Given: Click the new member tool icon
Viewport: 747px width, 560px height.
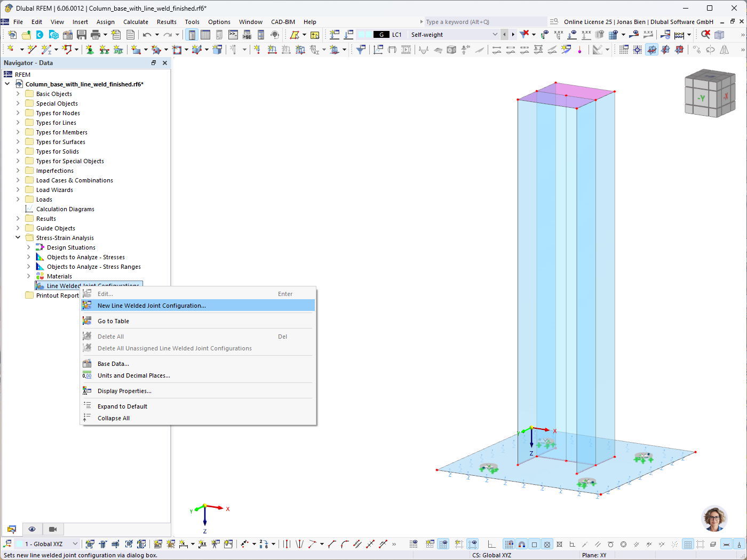Looking at the screenshot, I should click(x=46, y=50).
